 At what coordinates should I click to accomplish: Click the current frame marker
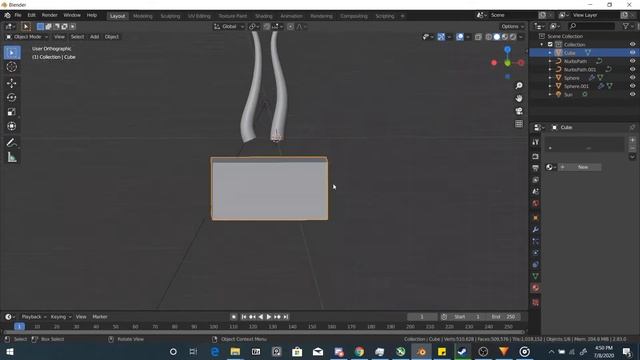point(19,327)
